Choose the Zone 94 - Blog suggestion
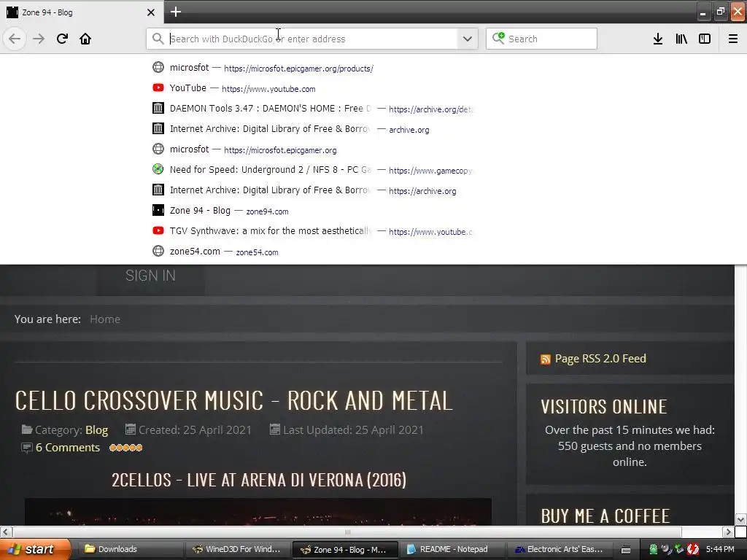 tap(312, 211)
